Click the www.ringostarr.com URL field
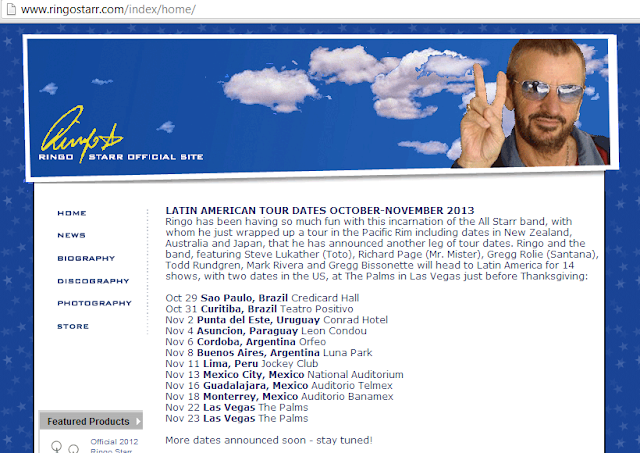This screenshot has width=640, height=453. [x=108, y=9]
